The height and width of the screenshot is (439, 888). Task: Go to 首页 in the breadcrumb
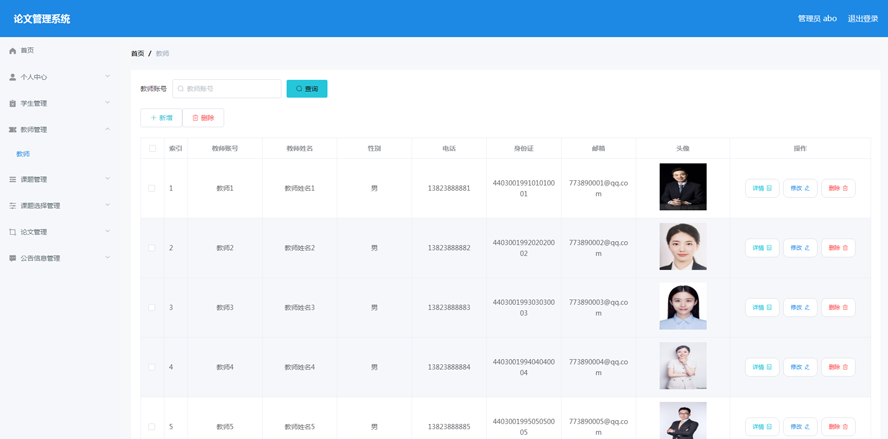138,54
